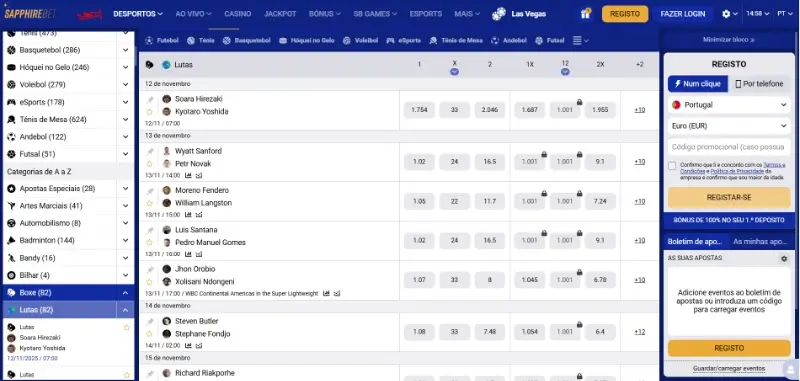Select Voleibol in the sports strip
The image size is (800, 381).
pos(360,40)
